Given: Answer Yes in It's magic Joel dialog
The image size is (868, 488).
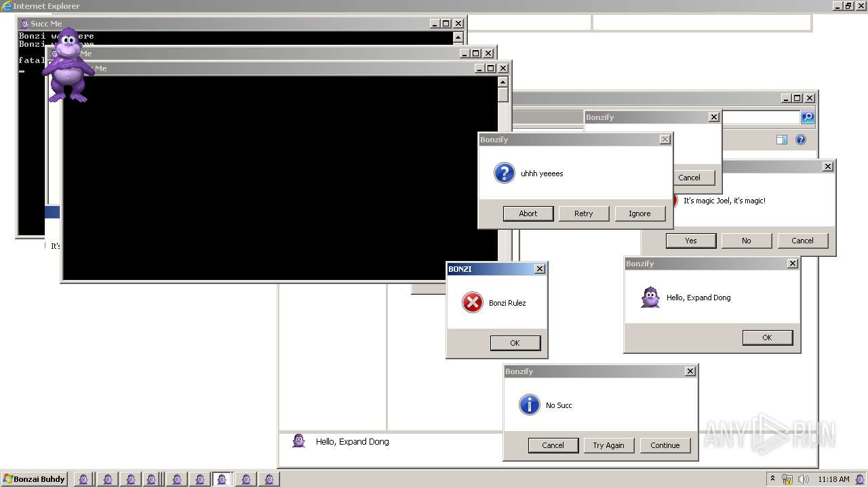Looking at the screenshot, I should click(691, 241).
